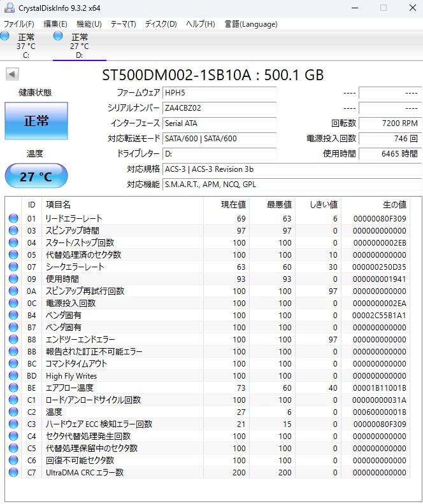Open the ヘルプ(H) menu
Viewport: 423px width, 504px height.
(201, 24)
